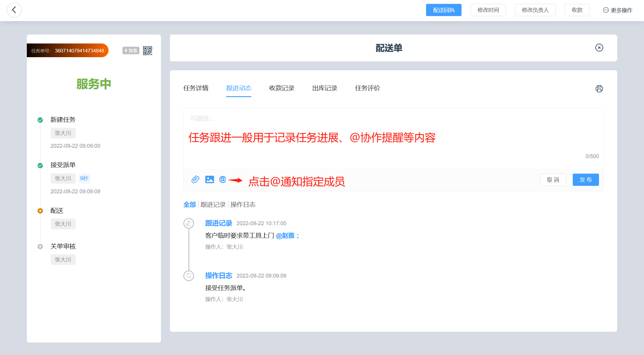Click the 发布 publish button
644x355 pixels.
coord(586,180)
